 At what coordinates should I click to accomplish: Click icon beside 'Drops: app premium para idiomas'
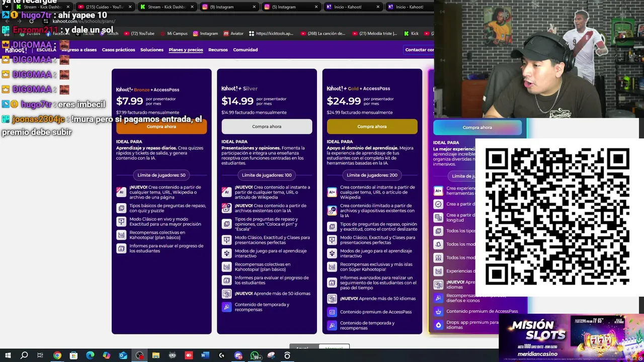[x=438, y=325]
